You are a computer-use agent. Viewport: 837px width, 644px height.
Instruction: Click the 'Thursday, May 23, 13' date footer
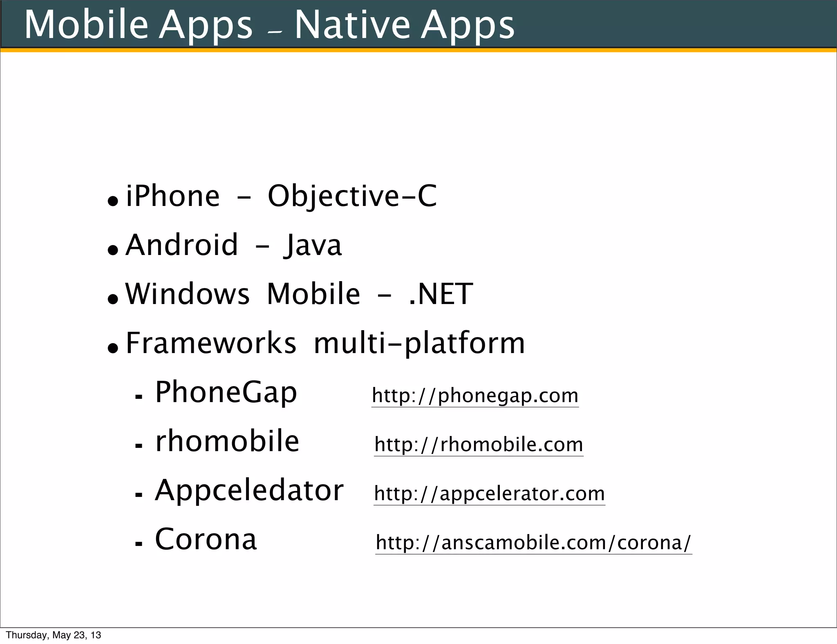54,635
